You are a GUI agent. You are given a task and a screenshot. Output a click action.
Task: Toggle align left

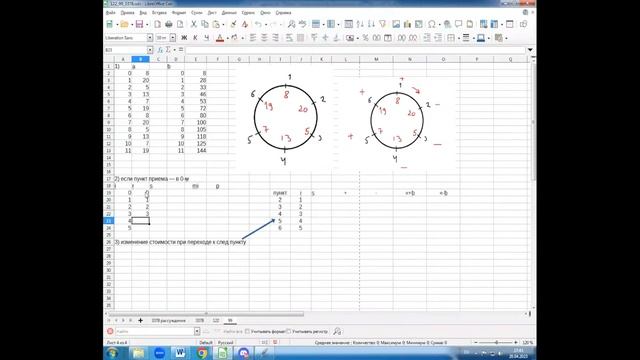[x=253, y=38]
